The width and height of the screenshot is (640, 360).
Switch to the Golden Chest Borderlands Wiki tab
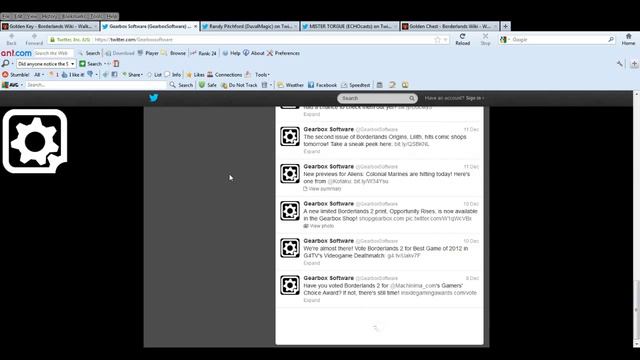pos(449,26)
